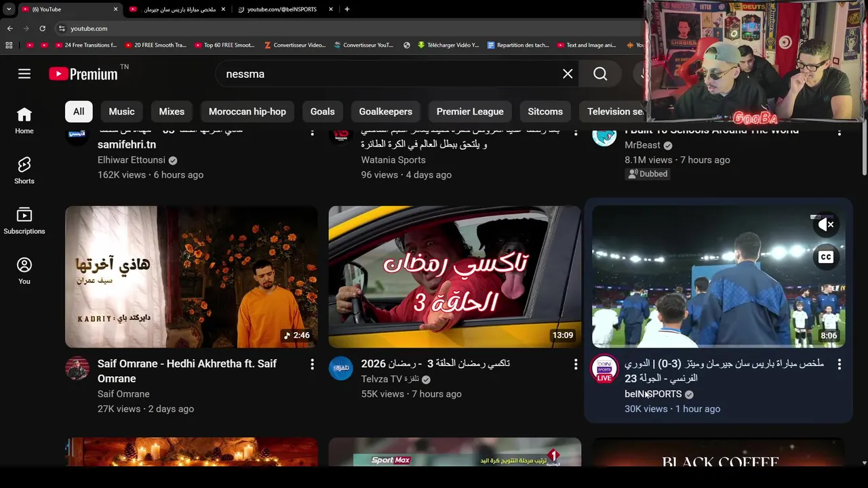Open options menu for Telvza TV video
Viewport: 868px width, 488px height.
(575, 365)
